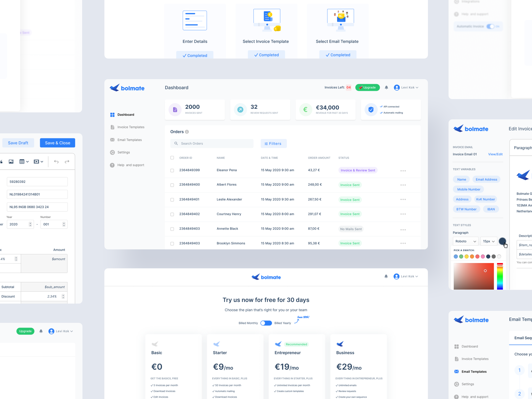Expand Levi Kok menu in bottom-left window

coord(71,331)
